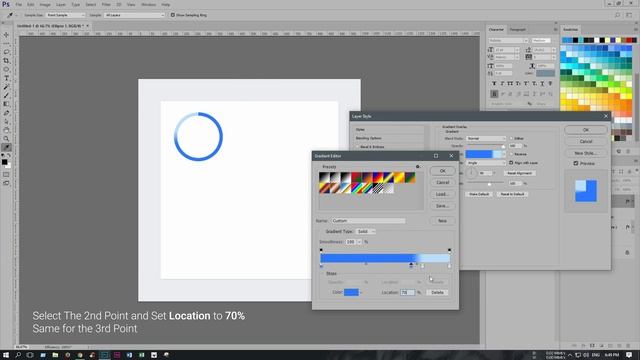Swap foreground and background colors
640x360 pixels.
(9, 156)
